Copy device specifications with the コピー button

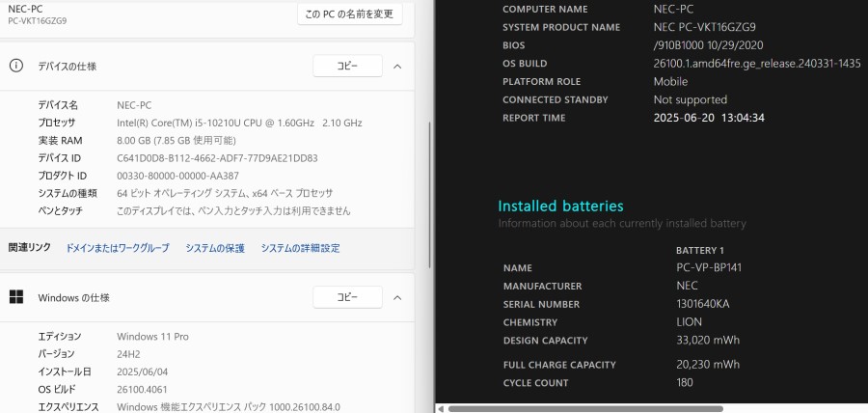click(347, 66)
